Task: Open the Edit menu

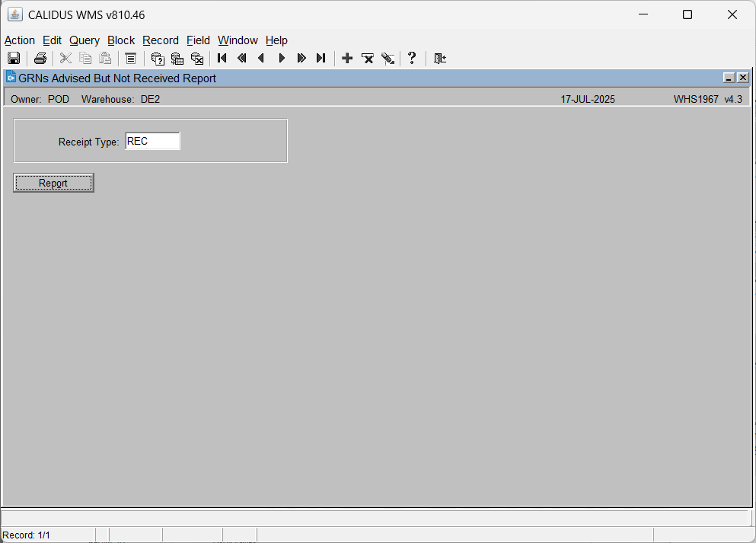Action: pyautogui.click(x=52, y=40)
